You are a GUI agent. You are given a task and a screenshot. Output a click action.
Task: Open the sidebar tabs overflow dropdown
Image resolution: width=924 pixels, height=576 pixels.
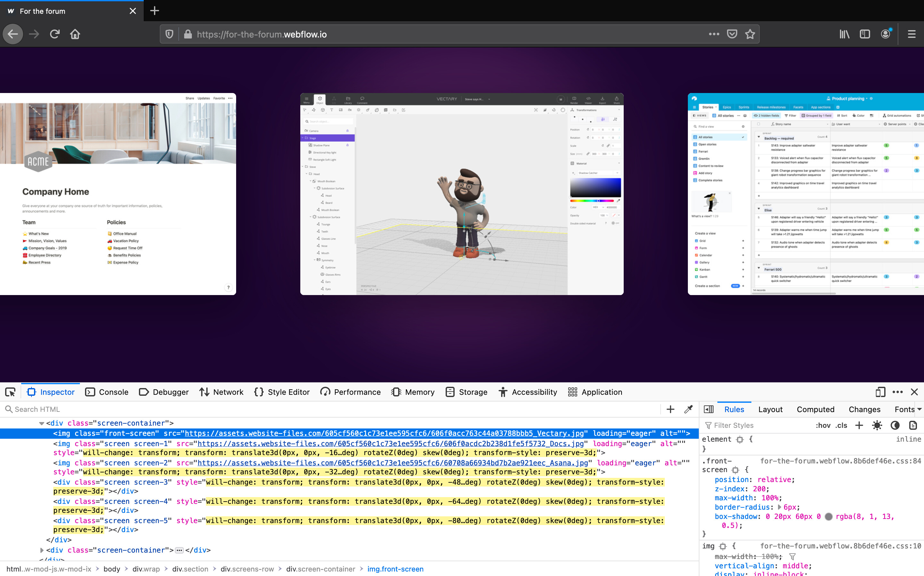(920, 409)
